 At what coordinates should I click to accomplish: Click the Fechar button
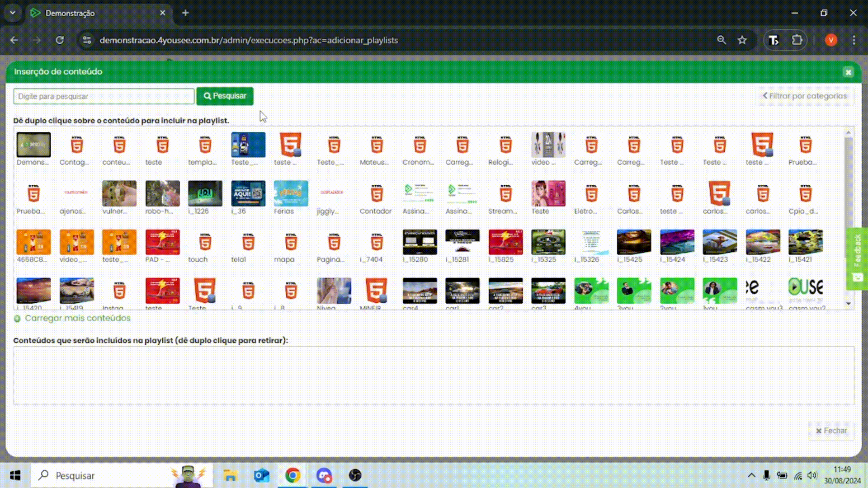click(x=831, y=431)
